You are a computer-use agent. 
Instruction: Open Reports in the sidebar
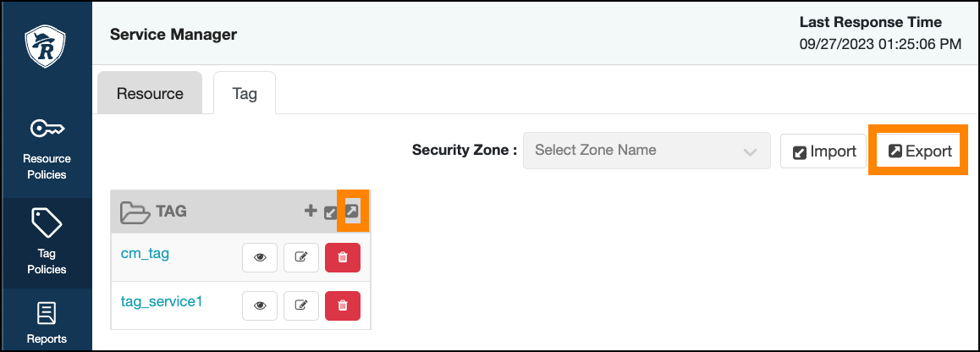(47, 324)
